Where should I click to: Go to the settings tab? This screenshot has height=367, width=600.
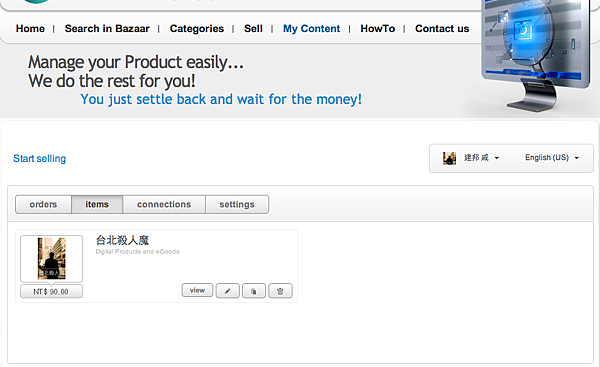[x=237, y=204]
